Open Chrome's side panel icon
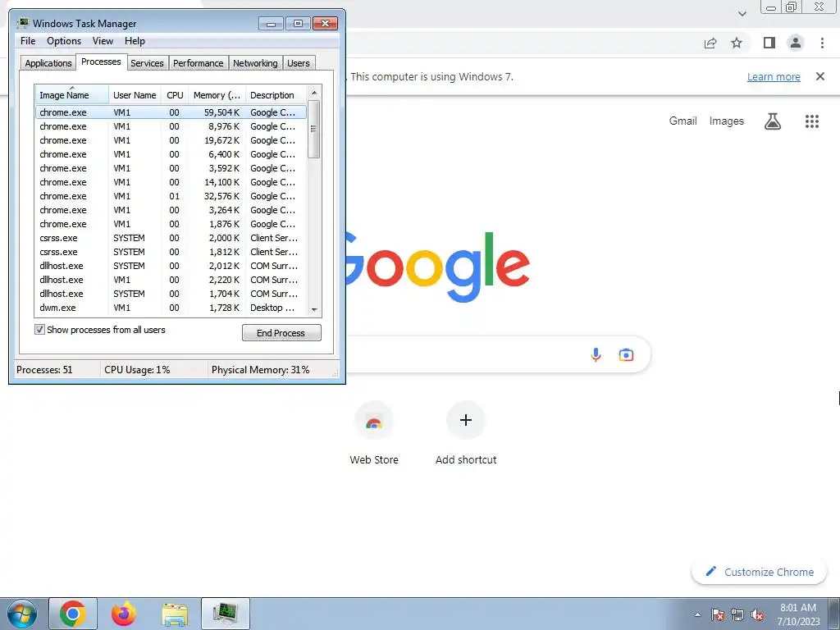Image resolution: width=840 pixels, height=630 pixels. 769,43
